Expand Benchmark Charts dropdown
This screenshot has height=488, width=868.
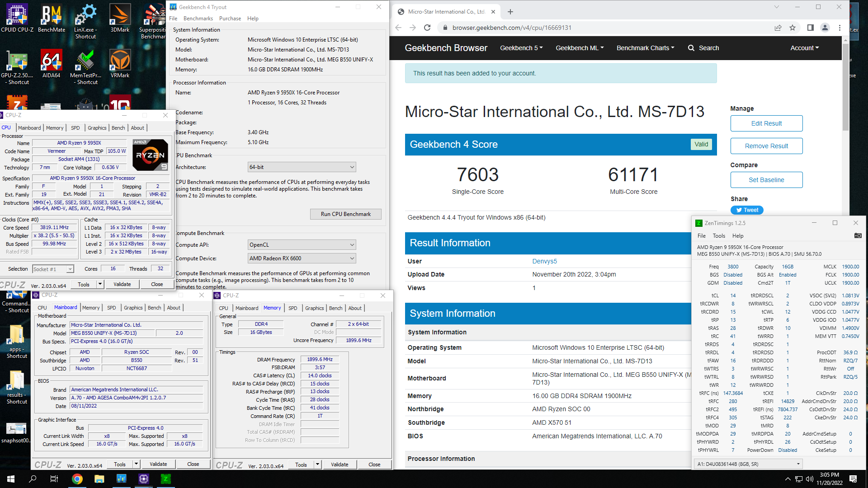[x=645, y=48]
